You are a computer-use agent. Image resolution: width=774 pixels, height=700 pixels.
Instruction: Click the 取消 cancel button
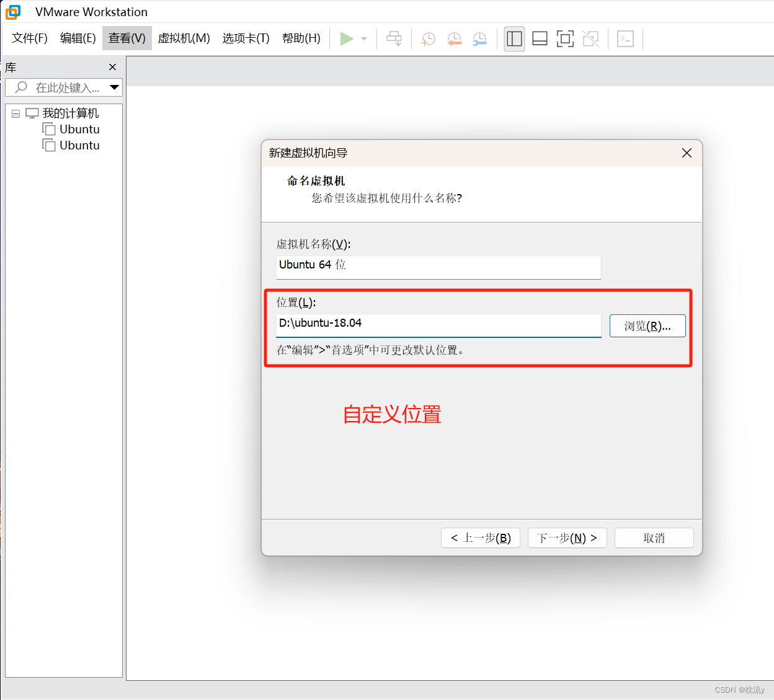pyautogui.click(x=654, y=538)
